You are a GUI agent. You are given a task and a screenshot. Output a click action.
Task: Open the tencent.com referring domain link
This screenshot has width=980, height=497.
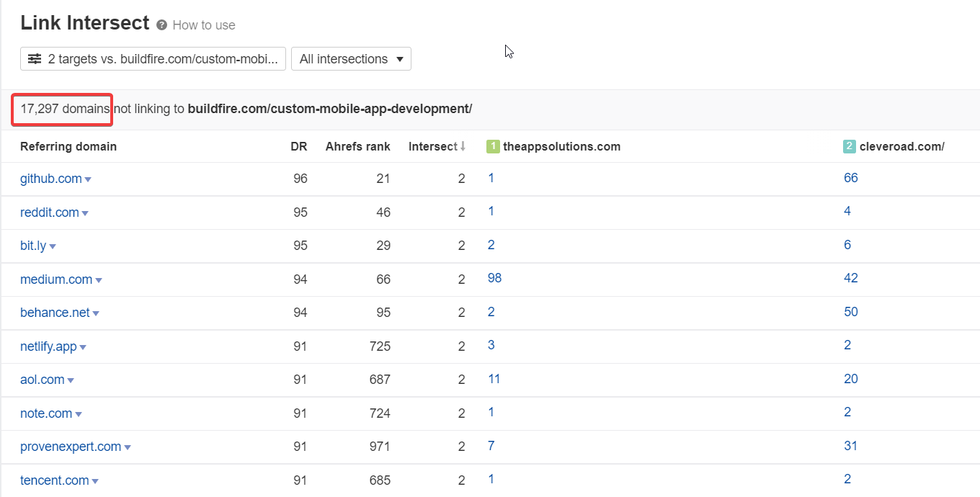55,480
